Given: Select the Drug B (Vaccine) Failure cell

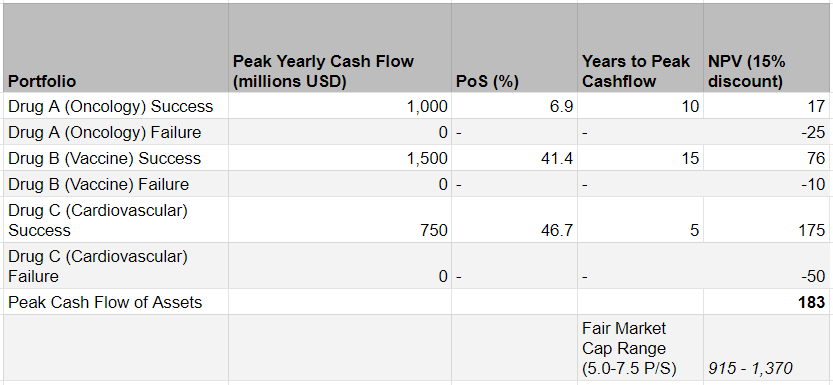Looking at the screenshot, I should coord(114,184).
